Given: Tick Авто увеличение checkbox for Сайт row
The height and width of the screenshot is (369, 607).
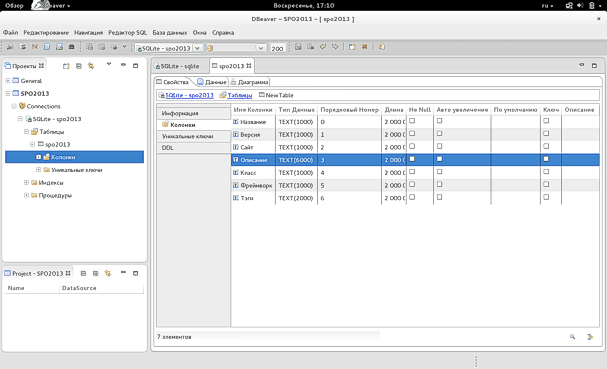Looking at the screenshot, I should [x=439, y=146].
